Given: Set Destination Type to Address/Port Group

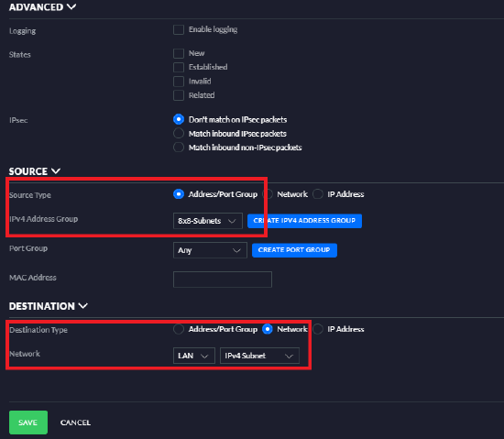Looking at the screenshot, I should (179, 329).
